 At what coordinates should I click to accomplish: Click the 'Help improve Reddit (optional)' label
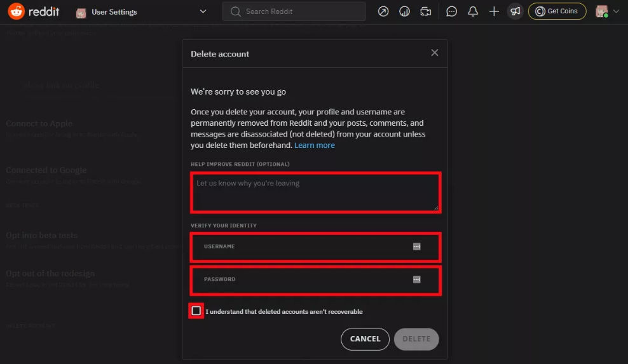240,164
